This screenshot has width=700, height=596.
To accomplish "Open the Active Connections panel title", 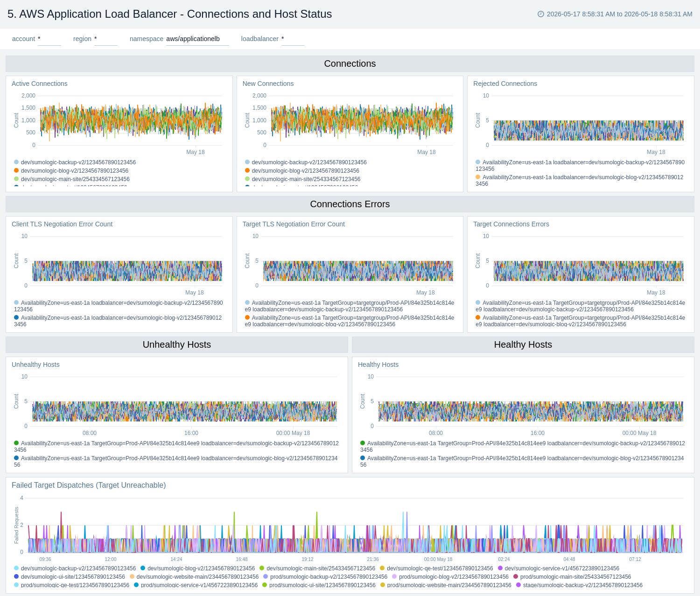I will (x=40, y=84).
